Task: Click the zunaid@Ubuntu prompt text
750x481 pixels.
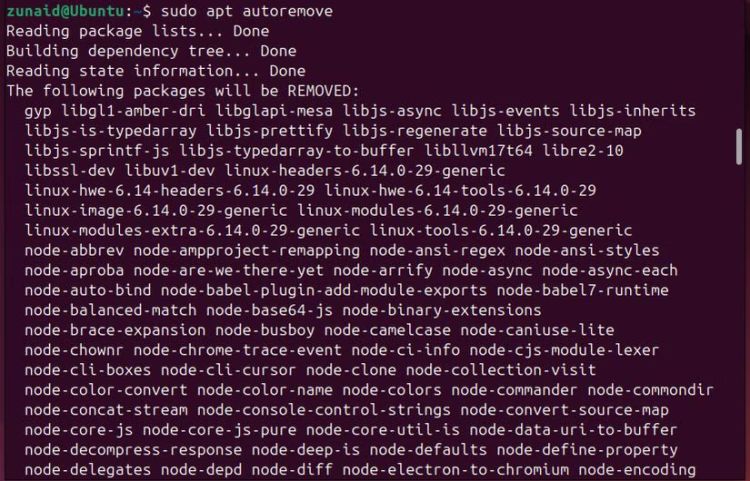Action: tap(66, 11)
